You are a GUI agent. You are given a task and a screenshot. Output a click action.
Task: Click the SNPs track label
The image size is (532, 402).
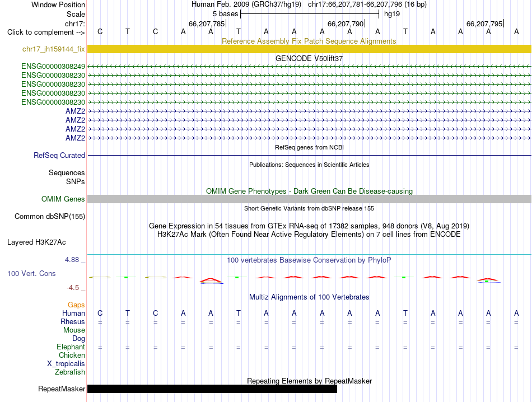click(x=76, y=181)
